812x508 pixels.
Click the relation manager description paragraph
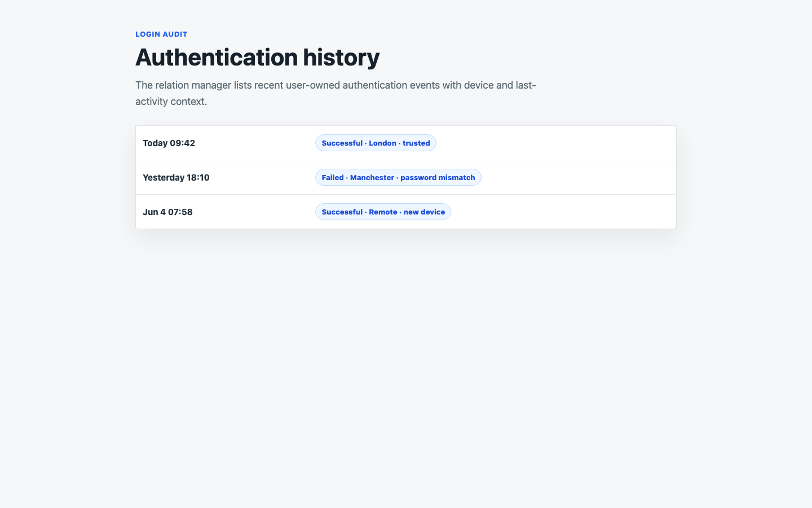336,93
